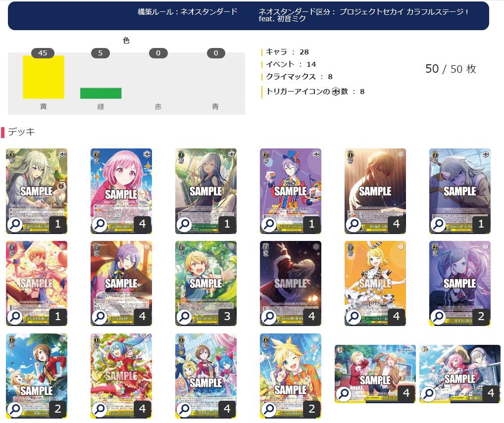Open magnifier on climax card with two blond characters
The image size is (504, 423).
(344, 394)
